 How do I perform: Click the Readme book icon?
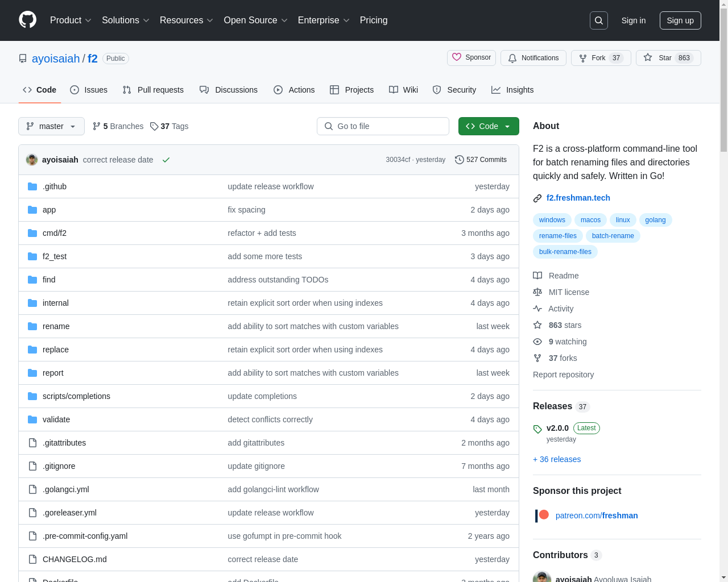[537, 276]
